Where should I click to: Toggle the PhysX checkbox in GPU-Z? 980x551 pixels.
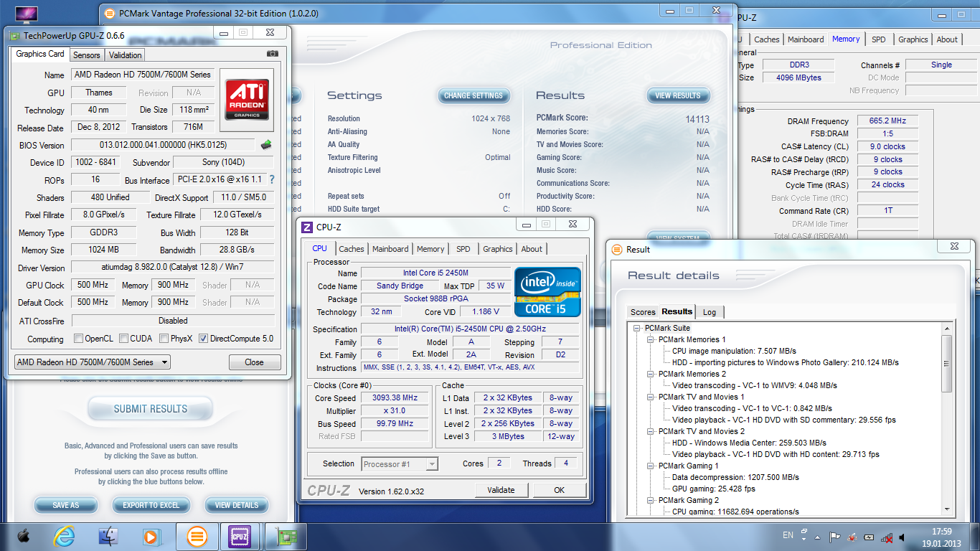tap(164, 339)
